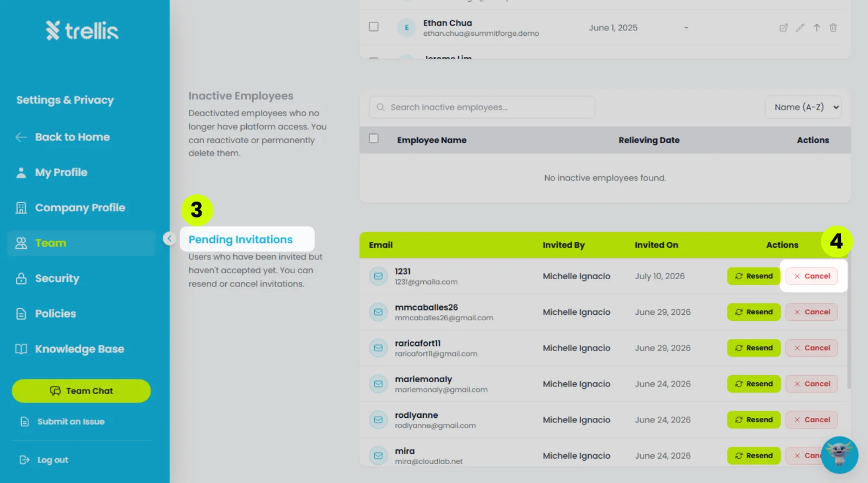This screenshot has height=483, width=868.
Task: Toggle the select-all checkbox for inactive employees
Action: pos(374,139)
